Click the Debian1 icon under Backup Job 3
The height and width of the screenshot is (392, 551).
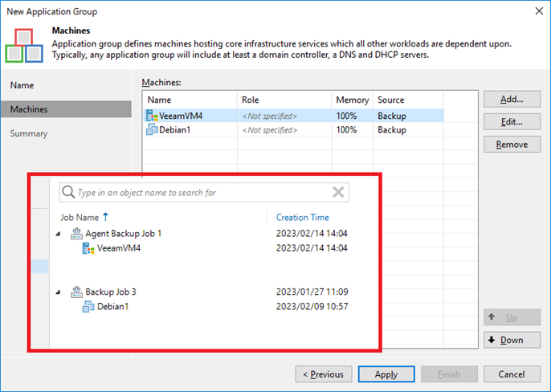coord(88,307)
